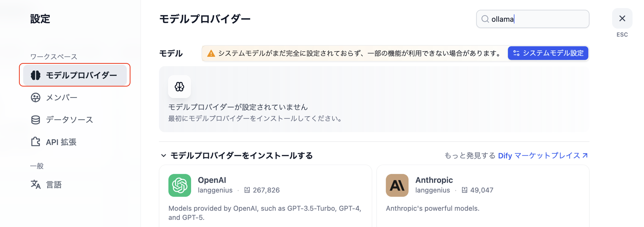Image resolution: width=644 pixels, height=227 pixels.
Task: Click the メンバー face icon
Action: point(36,98)
